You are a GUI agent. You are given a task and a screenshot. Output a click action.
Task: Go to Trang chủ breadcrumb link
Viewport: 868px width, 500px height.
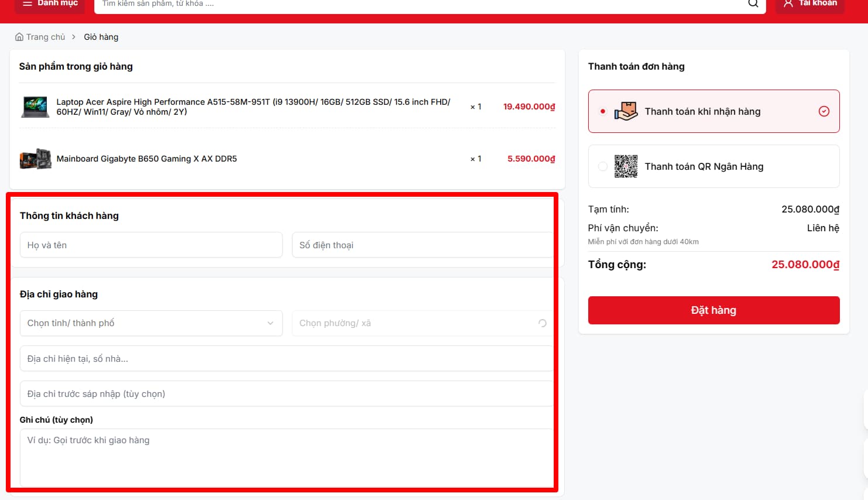pyautogui.click(x=45, y=37)
